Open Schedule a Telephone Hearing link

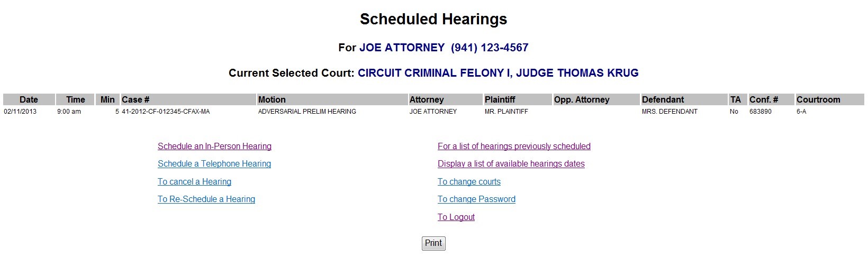214,164
